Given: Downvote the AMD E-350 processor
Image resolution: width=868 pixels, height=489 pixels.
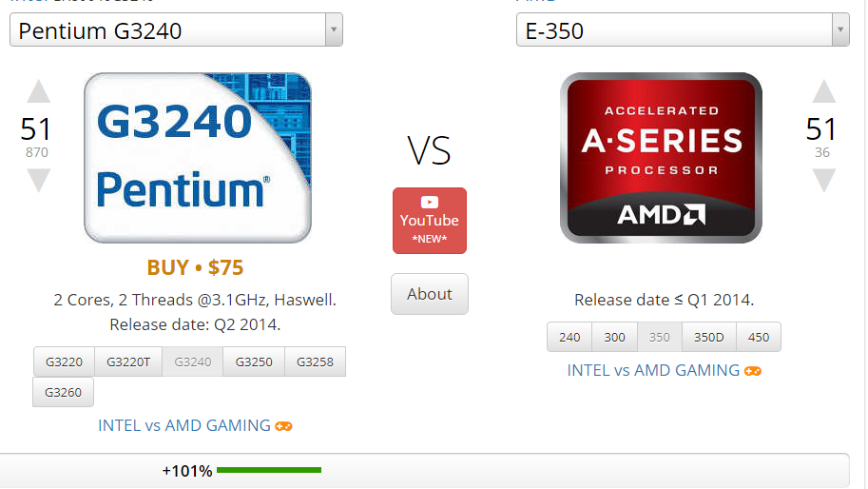Looking at the screenshot, I should [823, 181].
